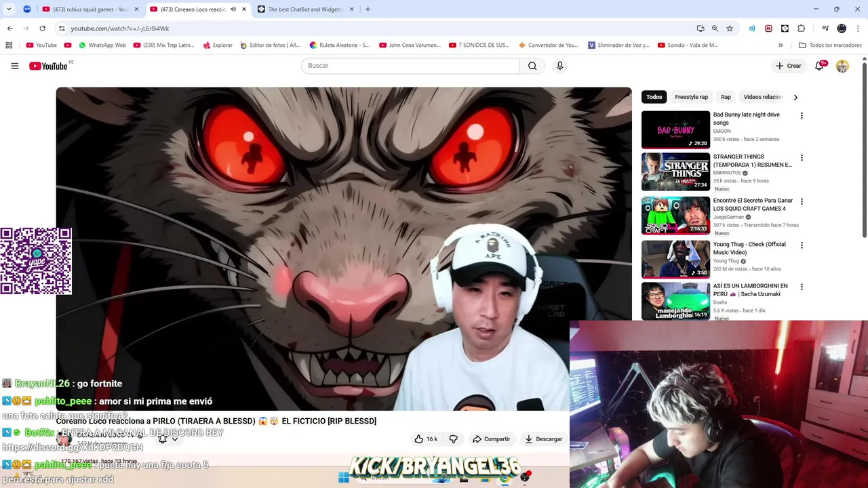Open the zoom magnifier icon in address bar
Image resolution: width=868 pixels, height=488 pixels.
point(715,28)
